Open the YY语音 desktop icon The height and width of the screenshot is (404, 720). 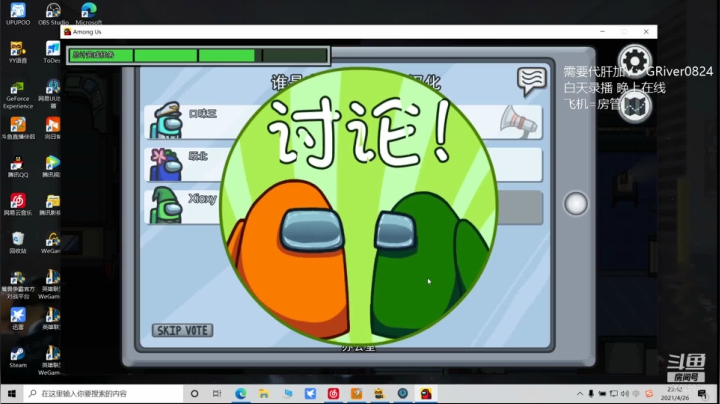(x=18, y=52)
